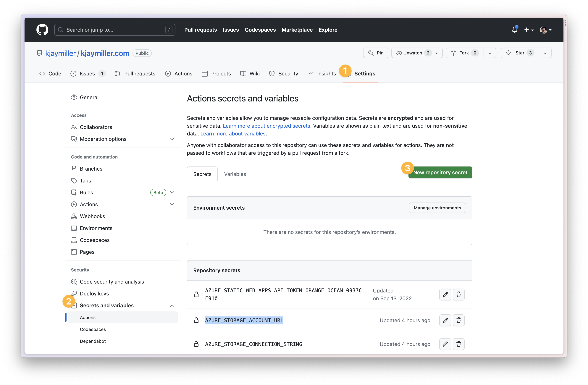This screenshot has width=588, height=385.
Task: Select the AZURE_STORAGE_ACCOUNT_URL secret name
Action: (244, 320)
